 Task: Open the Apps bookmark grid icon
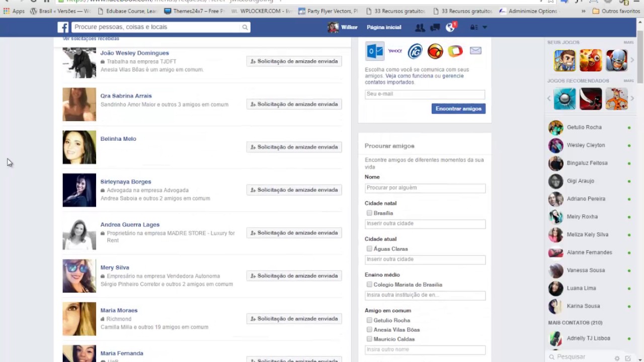(7, 11)
